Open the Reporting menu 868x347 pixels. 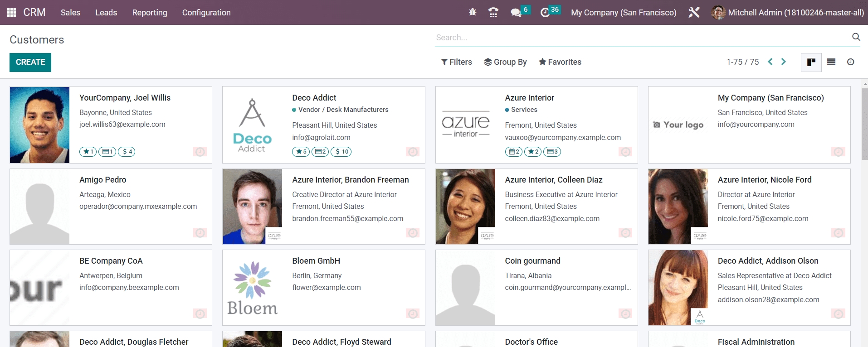click(x=149, y=13)
